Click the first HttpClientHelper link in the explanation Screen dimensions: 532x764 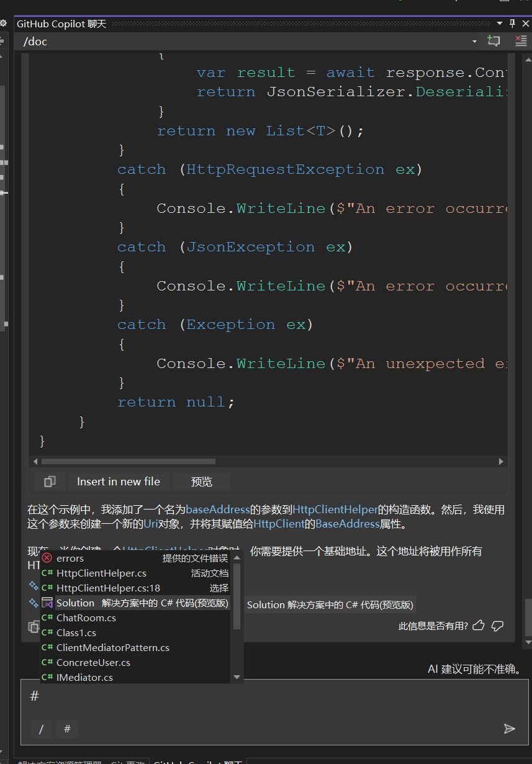point(335,510)
